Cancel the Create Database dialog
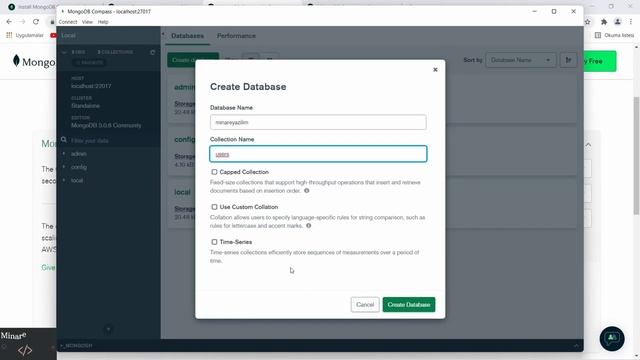 pyautogui.click(x=365, y=304)
